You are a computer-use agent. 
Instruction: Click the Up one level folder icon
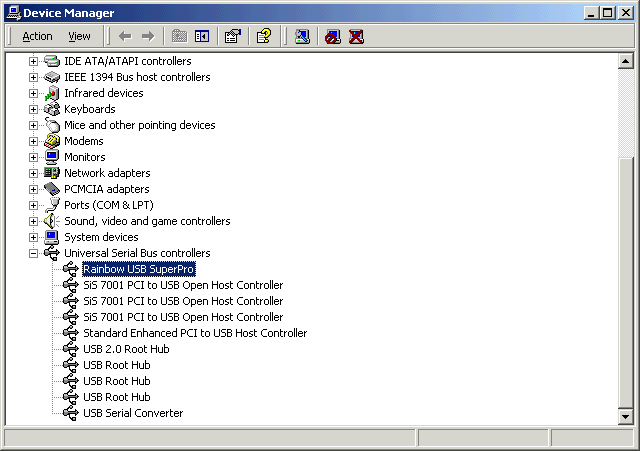tap(179, 37)
